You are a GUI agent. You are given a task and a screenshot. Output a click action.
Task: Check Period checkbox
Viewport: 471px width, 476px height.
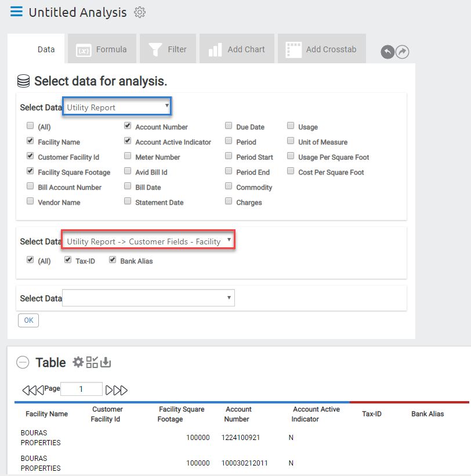[229, 140]
